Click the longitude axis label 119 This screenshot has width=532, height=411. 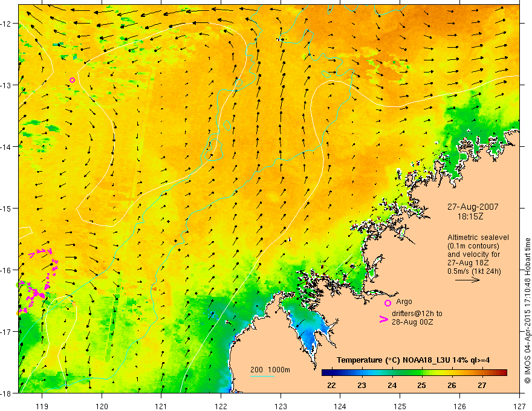[x=42, y=406]
